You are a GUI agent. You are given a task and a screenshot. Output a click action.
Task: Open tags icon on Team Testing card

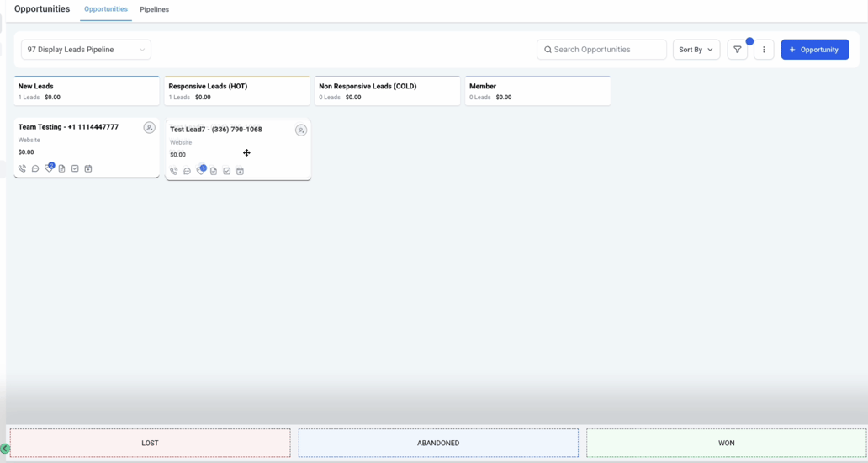pos(49,168)
